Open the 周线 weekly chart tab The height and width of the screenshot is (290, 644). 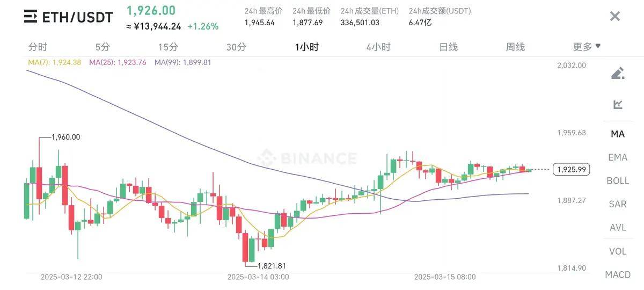[515, 47]
